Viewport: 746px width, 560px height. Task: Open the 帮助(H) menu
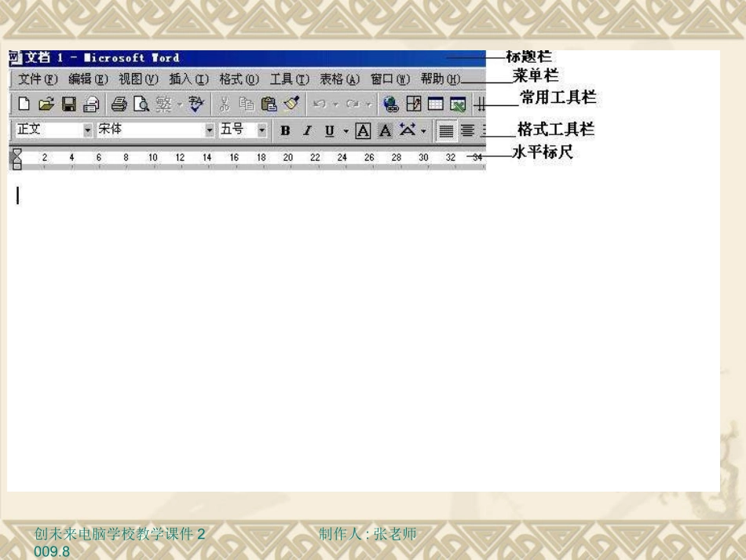[x=441, y=79]
